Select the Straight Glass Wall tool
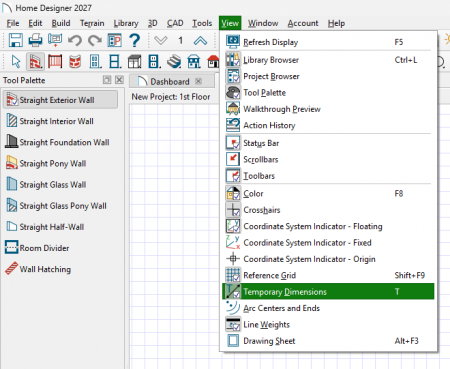Viewport: 450px width, 369px height. click(46, 185)
